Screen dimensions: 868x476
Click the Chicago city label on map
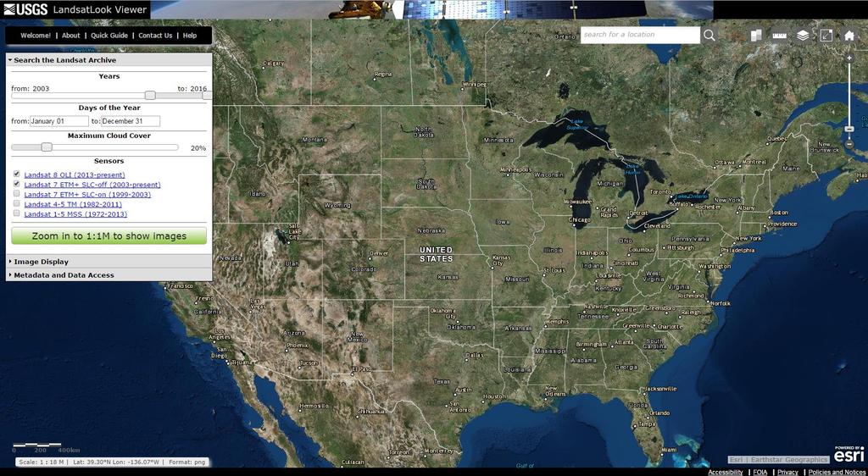pyautogui.click(x=580, y=219)
